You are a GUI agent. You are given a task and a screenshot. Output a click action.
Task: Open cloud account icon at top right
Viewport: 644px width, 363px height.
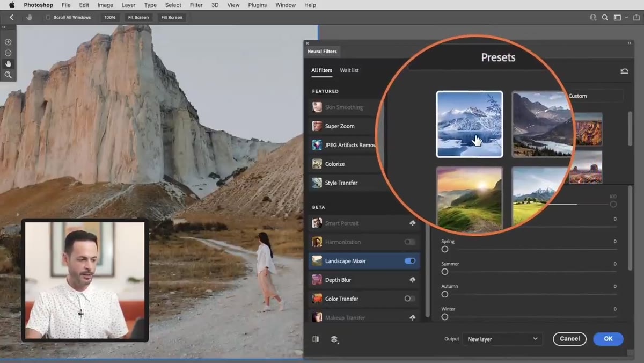click(x=593, y=17)
